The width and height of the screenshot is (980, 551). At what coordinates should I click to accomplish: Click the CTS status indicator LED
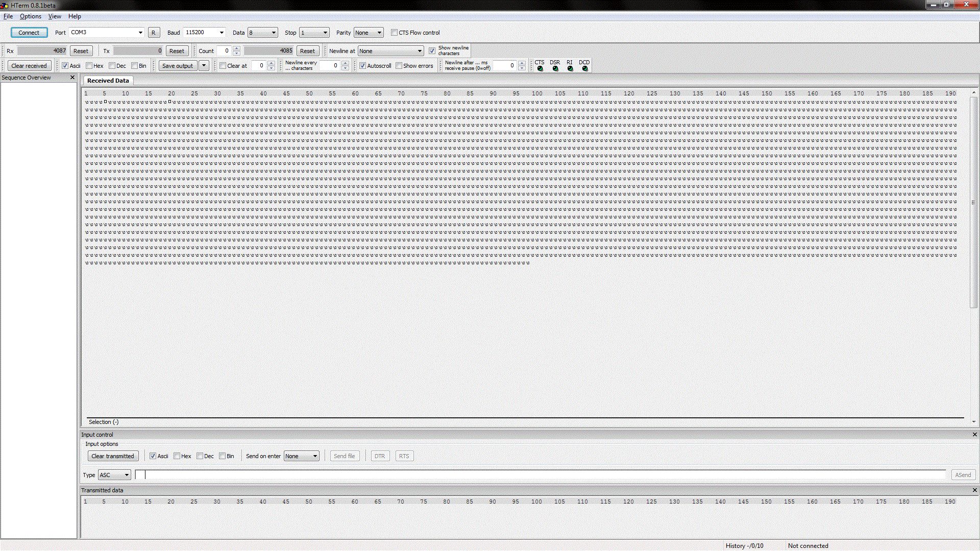coord(540,69)
